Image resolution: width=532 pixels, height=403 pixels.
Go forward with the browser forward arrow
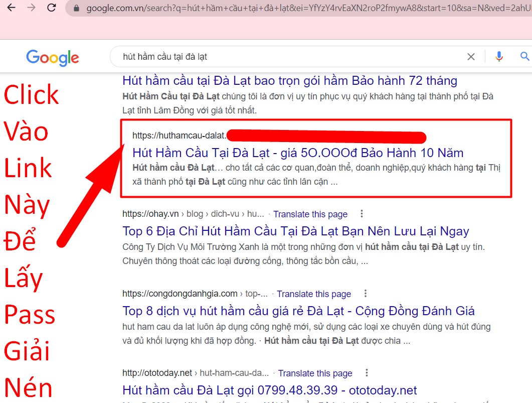(x=31, y=8)
